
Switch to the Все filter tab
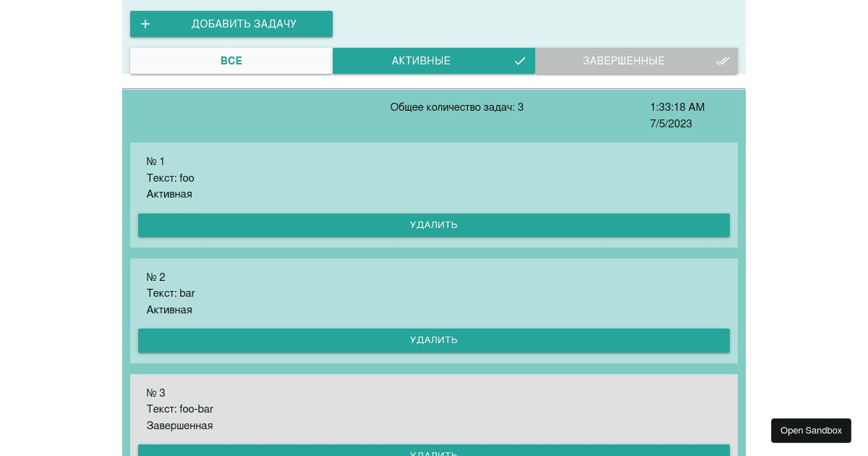(x=231, y=61)
